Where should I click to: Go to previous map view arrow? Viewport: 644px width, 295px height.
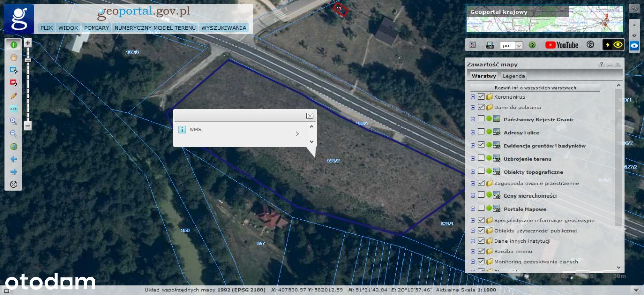tap(14, 159)
